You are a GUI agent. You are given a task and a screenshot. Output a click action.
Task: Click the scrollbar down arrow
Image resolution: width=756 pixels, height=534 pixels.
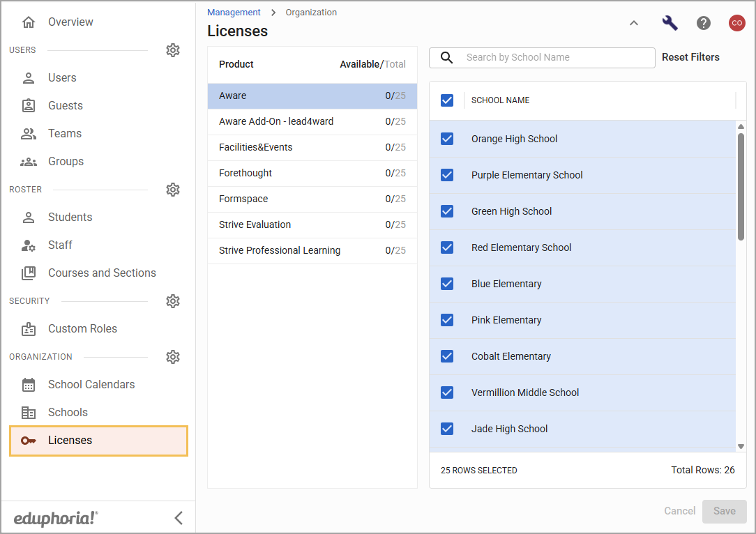(741, 446)
